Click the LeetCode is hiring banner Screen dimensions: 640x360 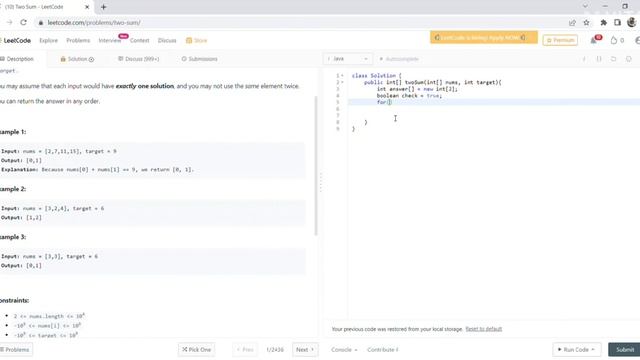484,38
